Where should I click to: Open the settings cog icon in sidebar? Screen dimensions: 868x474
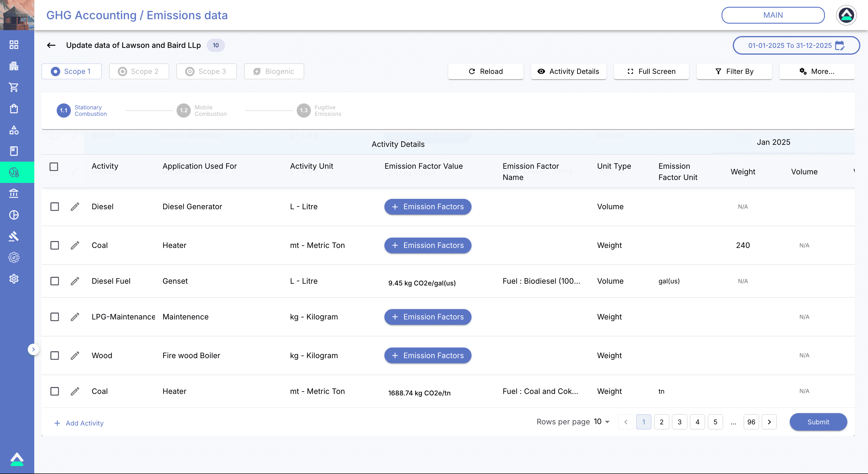(14, 279)
